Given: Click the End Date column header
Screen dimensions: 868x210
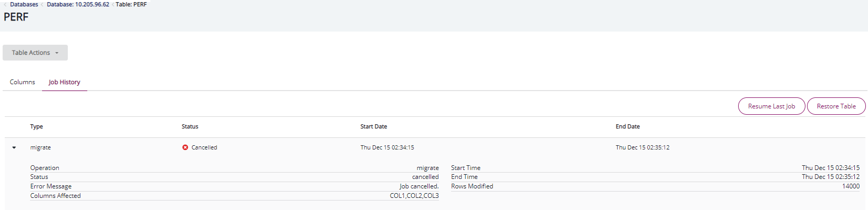Looking at the screenshot, I should point(628,127).
